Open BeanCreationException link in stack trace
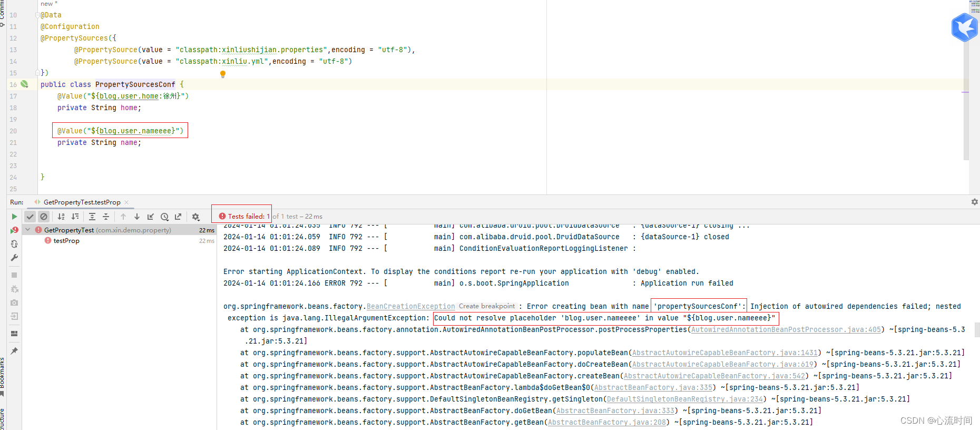Image resolution: width=980 pixels, height=430 pixels. pyautogui.click(x=411, y=306)
